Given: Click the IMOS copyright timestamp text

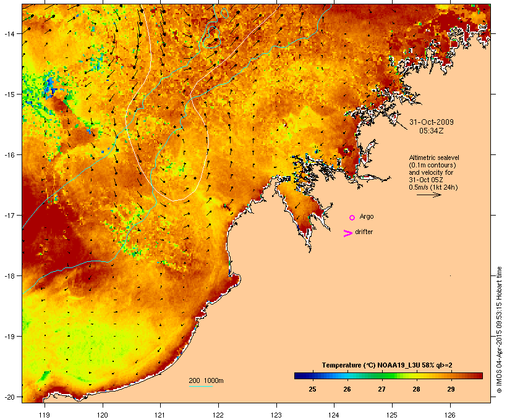Looking at the screenshot, I should (499, 330).
